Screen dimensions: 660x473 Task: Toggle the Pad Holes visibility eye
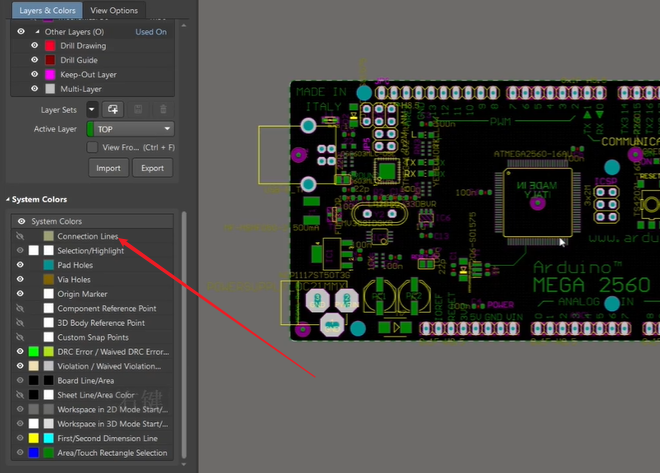click(x=20, y=265)
